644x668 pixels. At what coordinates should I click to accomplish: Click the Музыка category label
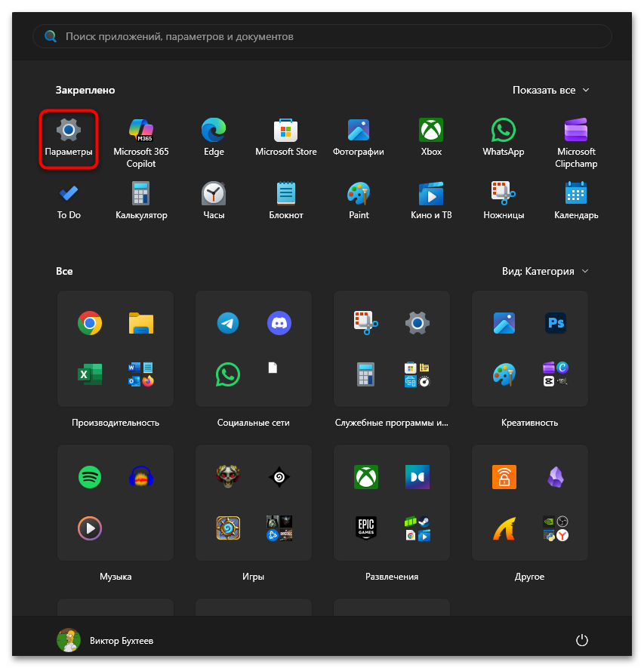click(x=116, y=577)
